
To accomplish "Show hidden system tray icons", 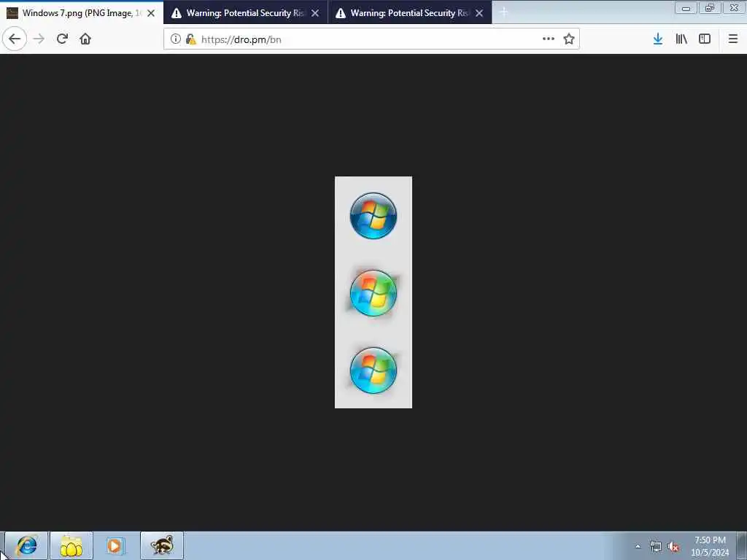I will [638, 547].
